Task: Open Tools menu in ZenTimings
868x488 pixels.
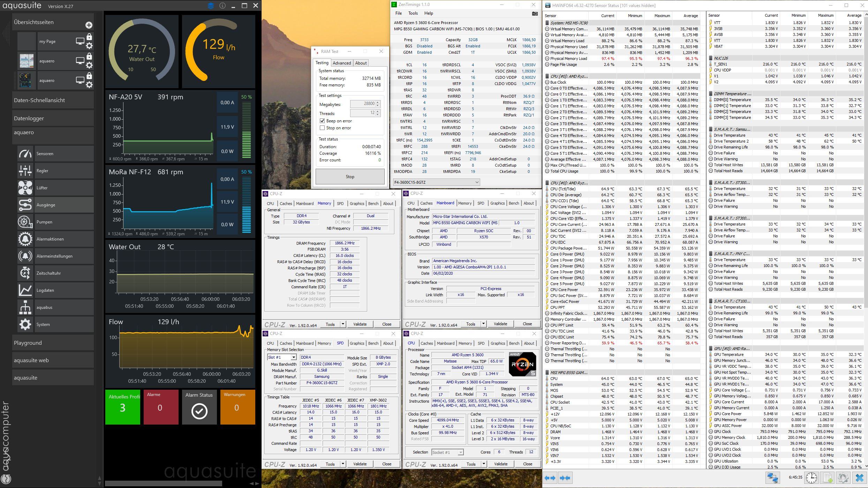Action: (x=413, y=13)
